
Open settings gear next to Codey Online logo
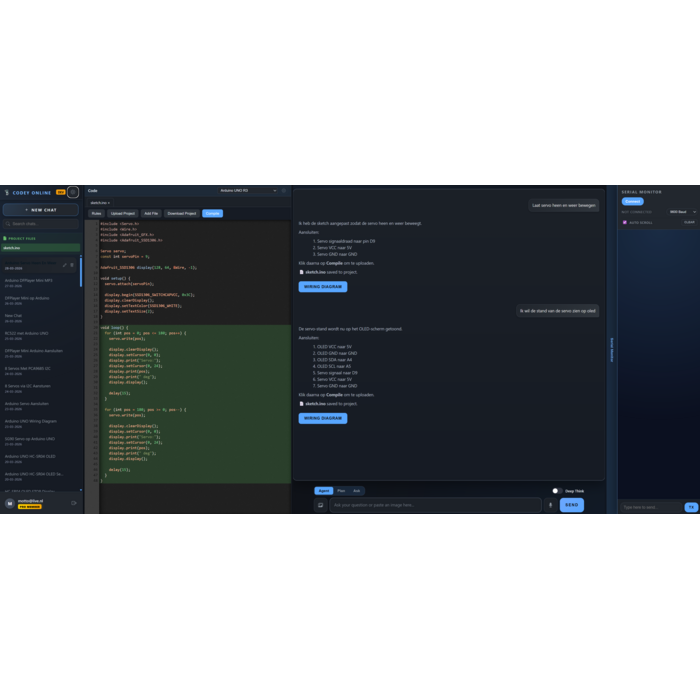point(73,192)
